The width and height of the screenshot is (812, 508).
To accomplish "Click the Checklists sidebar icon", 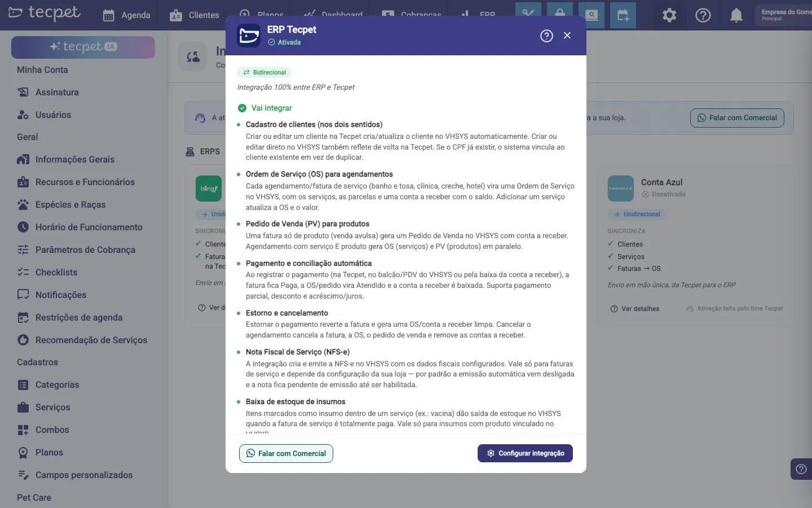I will pos(23,273).
